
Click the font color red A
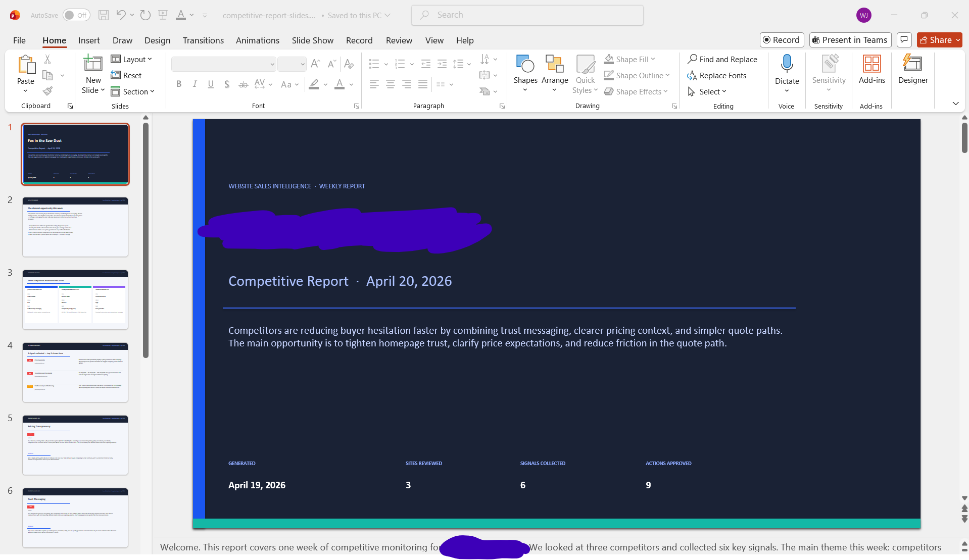point(340,84)
